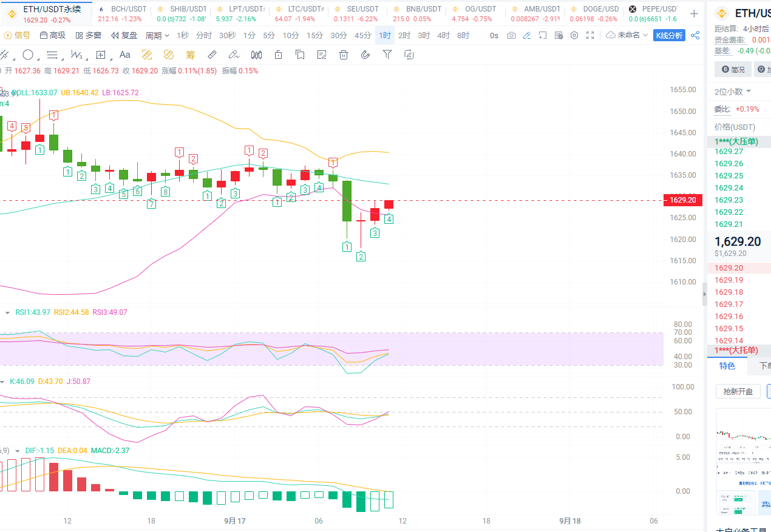
Task: Click 多窗 multi-window button
Action: 88,35
